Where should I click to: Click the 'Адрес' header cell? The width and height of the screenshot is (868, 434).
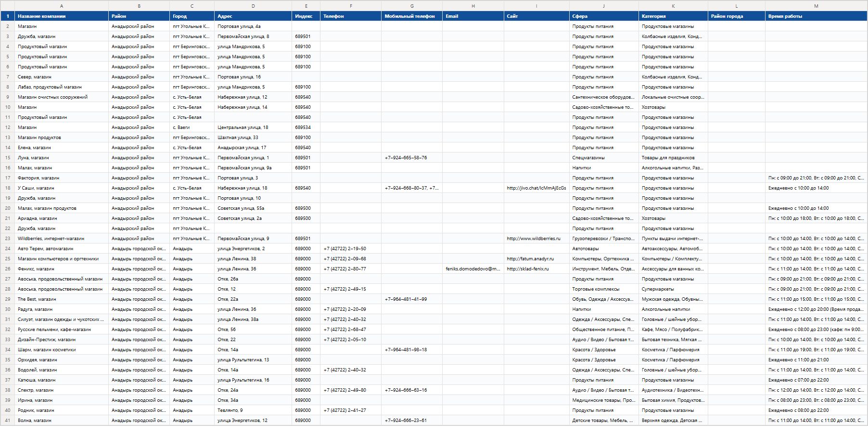point(253,16)
